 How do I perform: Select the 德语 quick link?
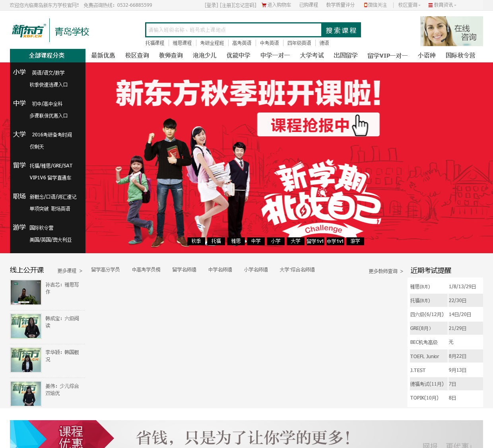[324, 43]
